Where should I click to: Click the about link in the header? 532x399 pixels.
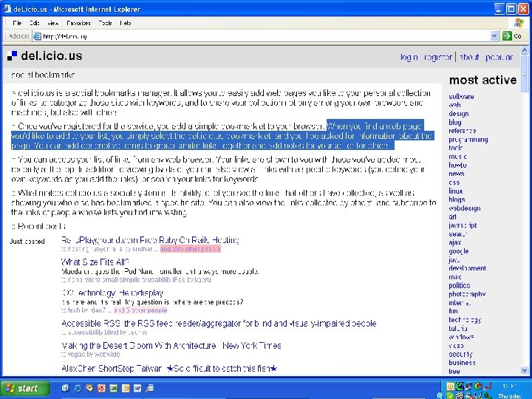(x=469, y=58)
